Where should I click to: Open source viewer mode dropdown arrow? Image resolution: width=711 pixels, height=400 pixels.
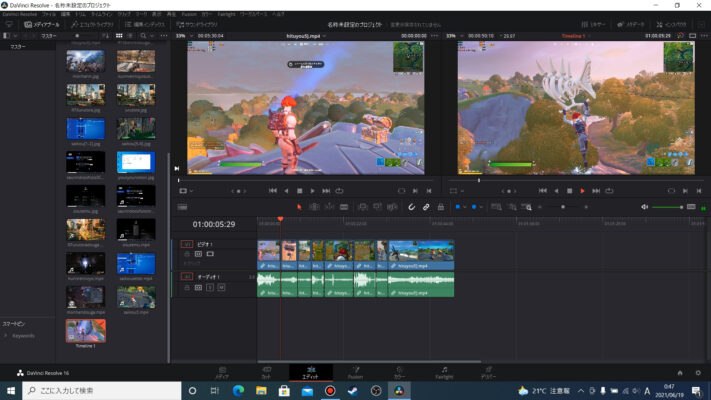[191, 191]
